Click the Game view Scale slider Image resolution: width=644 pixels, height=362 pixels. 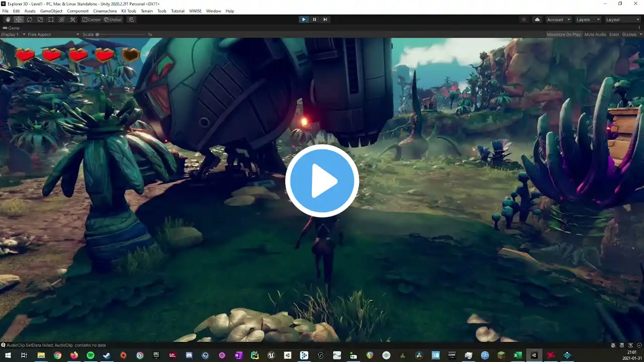[121, 34]
